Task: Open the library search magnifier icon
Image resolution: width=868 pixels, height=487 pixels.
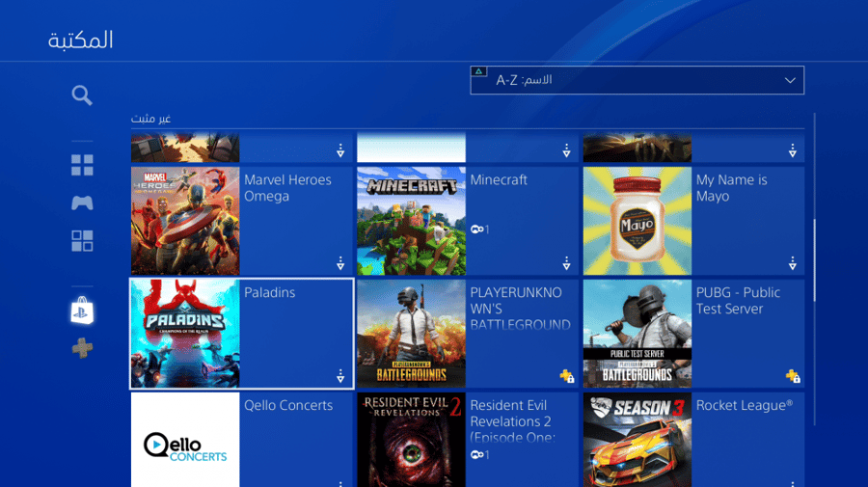Action: pos(82,95)
